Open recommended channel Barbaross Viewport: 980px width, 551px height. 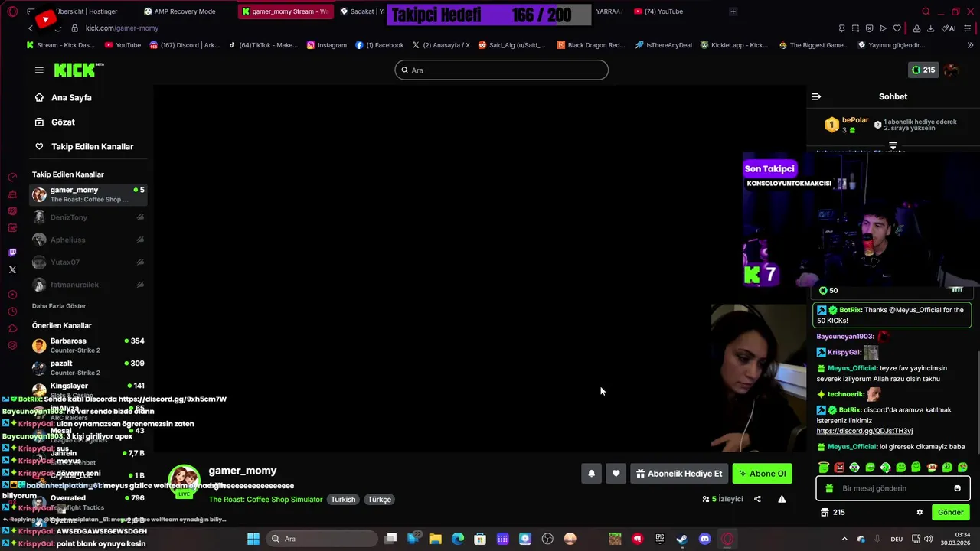(88, 345)
